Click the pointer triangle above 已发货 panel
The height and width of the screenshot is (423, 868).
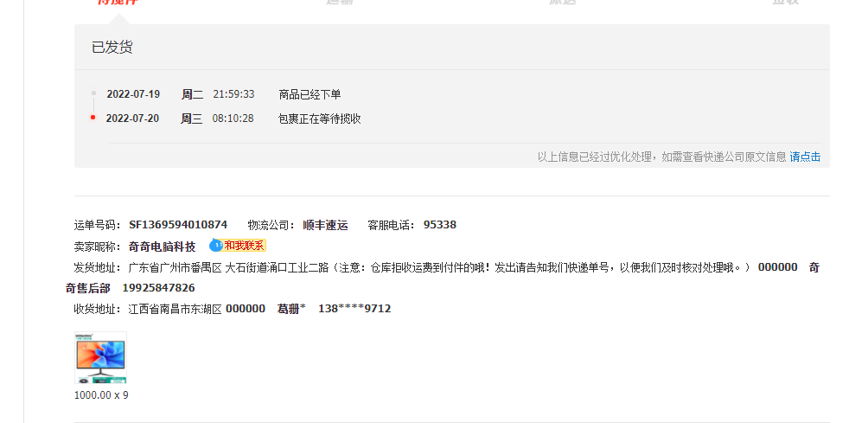(x=120, y=19)
